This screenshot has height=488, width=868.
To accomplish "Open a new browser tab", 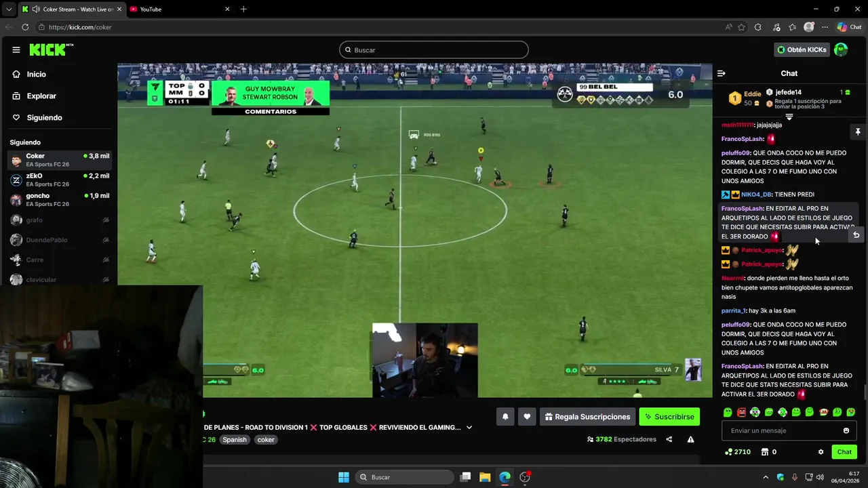I will 243,9.
